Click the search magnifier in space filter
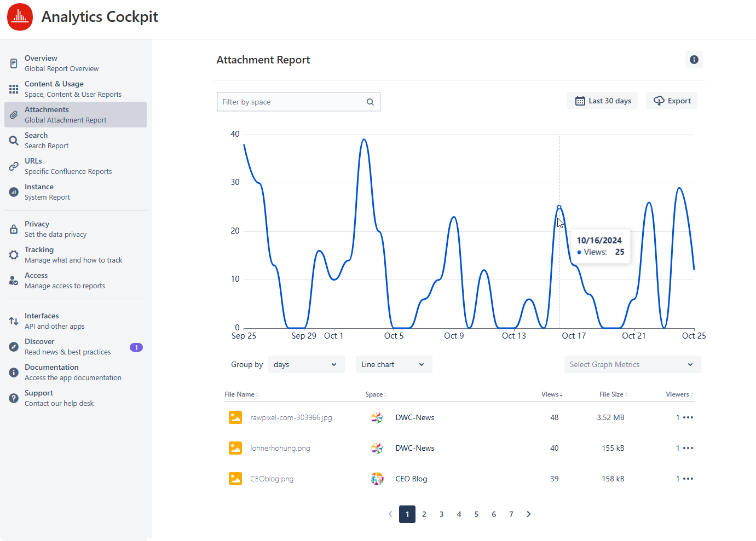The image size is (756, 541). 370,102
